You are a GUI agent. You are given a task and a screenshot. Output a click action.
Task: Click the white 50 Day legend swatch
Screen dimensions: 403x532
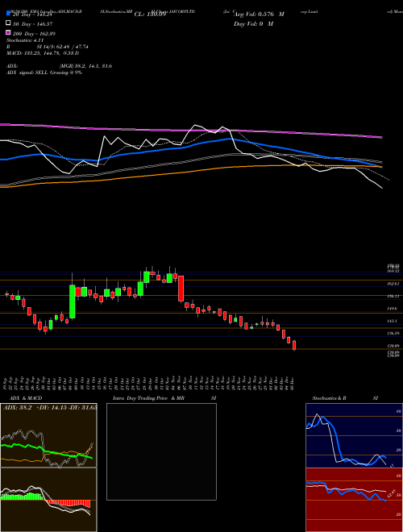point(8,23)
